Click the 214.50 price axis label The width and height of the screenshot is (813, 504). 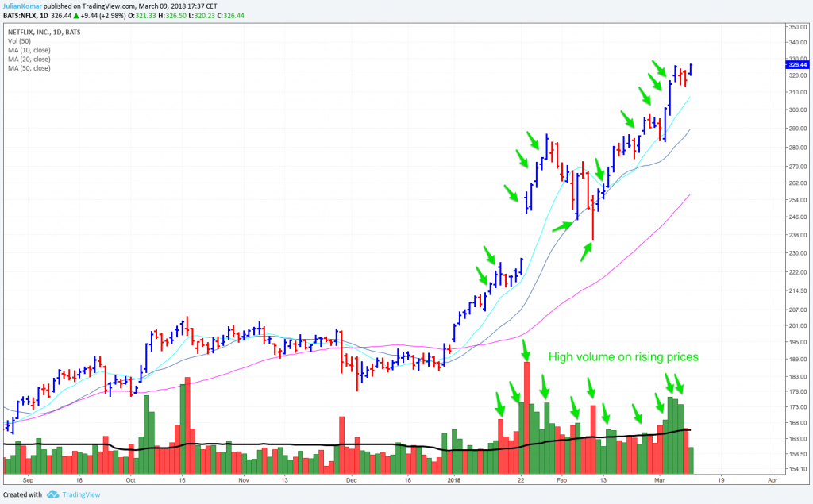pyautogui.click(x=798, y=290)
